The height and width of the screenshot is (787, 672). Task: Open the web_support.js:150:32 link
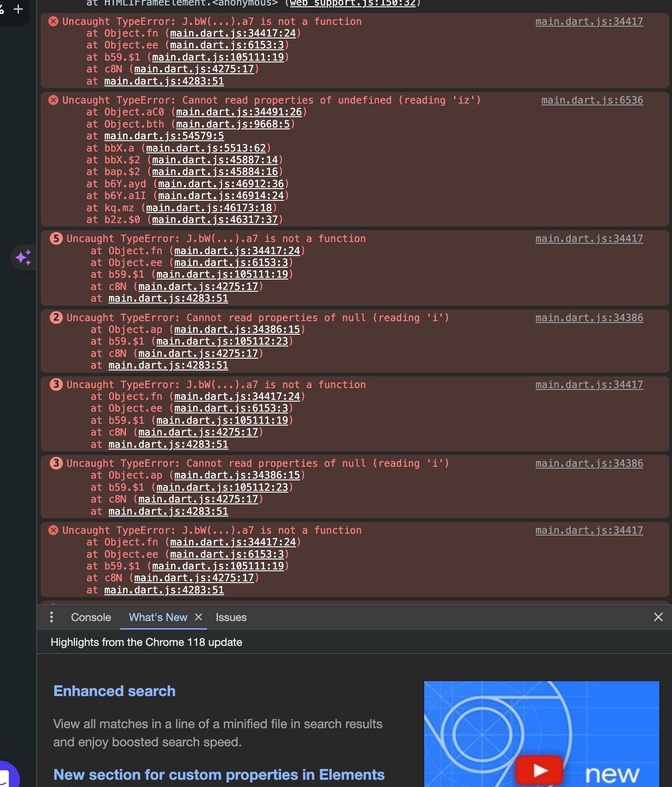point(353,3)
